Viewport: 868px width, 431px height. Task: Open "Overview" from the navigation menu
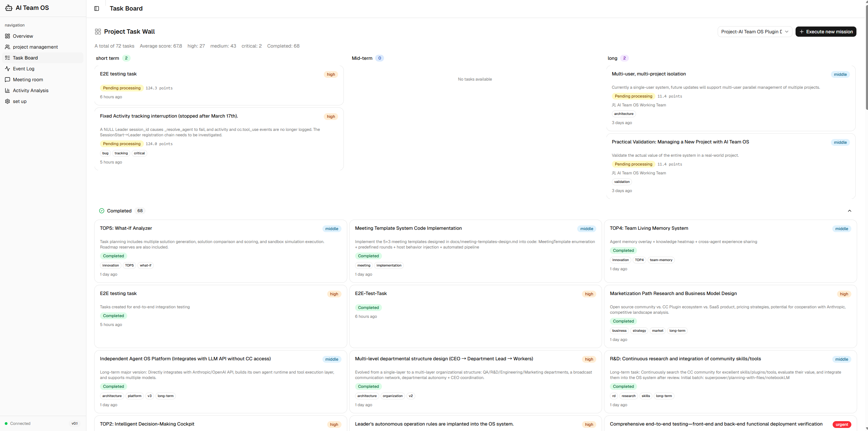[23, 36]
